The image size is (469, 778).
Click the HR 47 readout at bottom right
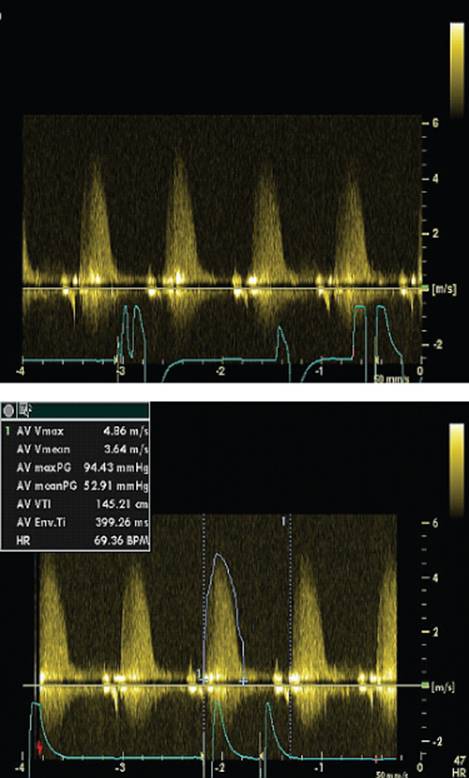459,765
